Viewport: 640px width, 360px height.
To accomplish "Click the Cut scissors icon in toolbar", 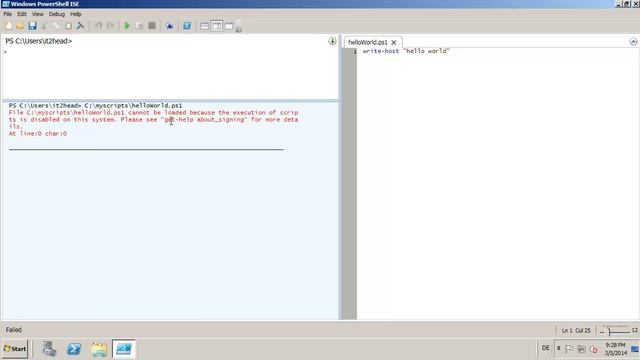I will tap(44, 26).
